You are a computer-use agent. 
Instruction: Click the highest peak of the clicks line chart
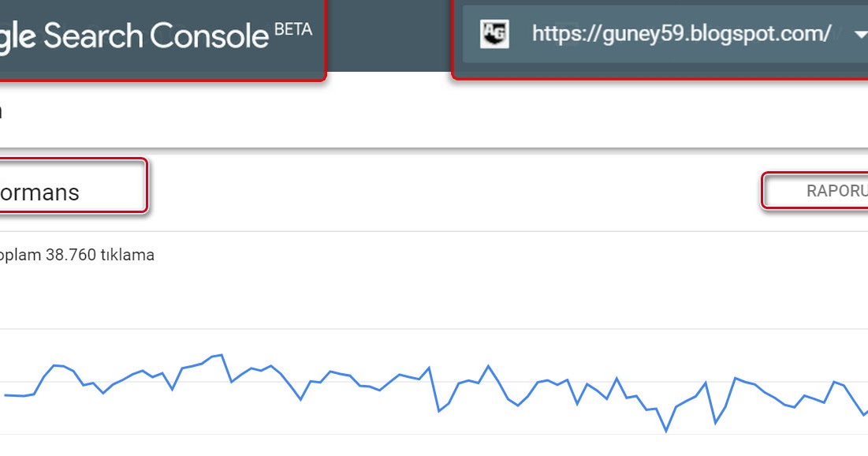(x=222, y=355)
